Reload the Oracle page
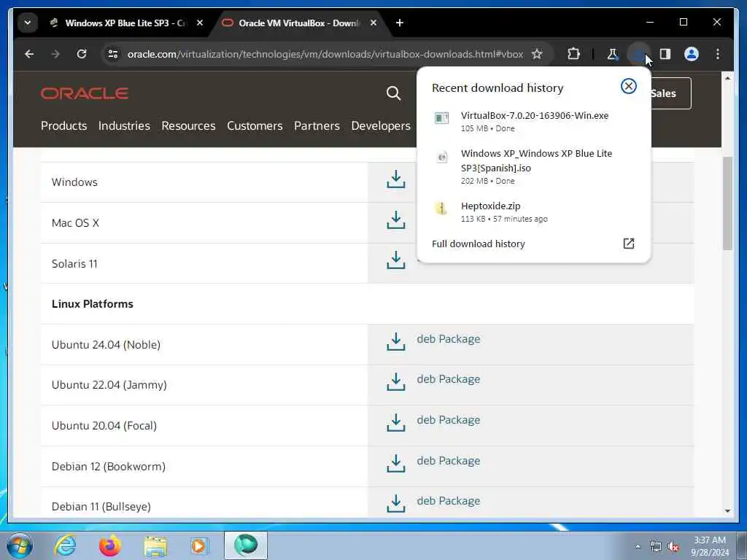 [82, 54]
